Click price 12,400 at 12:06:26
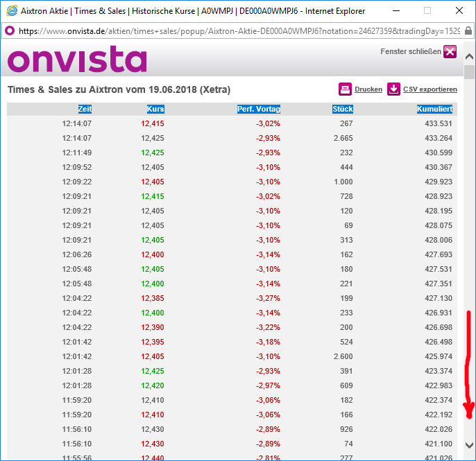The image size is (476, 461). coord(153,254)
